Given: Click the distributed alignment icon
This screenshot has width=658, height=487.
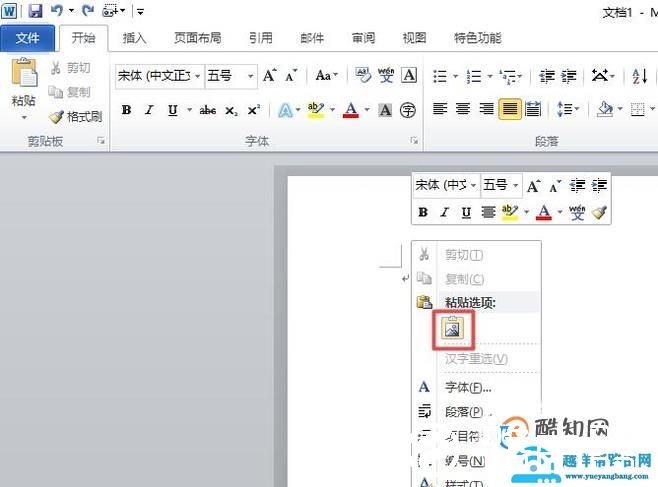Looking at the screenshot, I should [x=533, y=109].
